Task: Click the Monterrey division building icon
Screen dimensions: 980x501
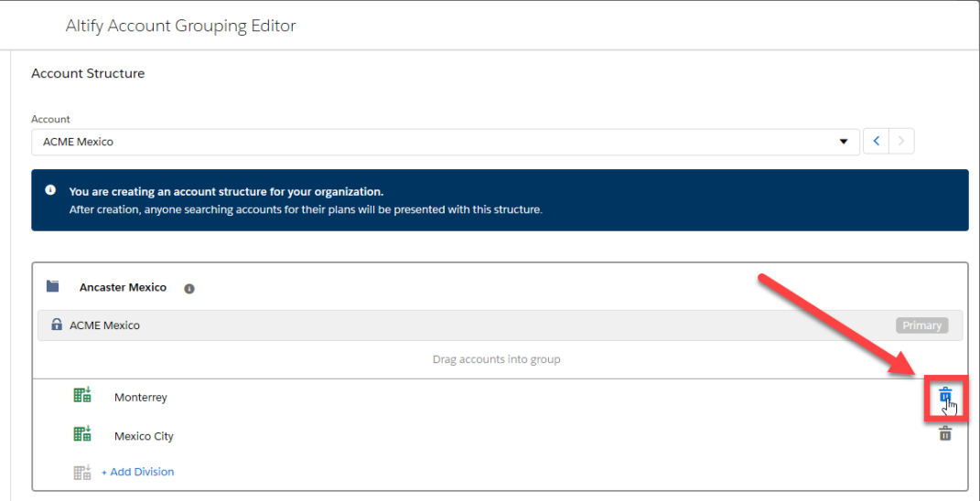Action: [82, 395]
